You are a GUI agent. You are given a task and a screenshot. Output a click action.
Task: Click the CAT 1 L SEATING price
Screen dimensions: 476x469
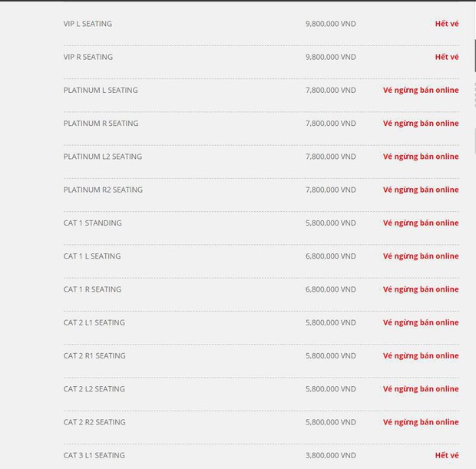(x=330, y=256)
